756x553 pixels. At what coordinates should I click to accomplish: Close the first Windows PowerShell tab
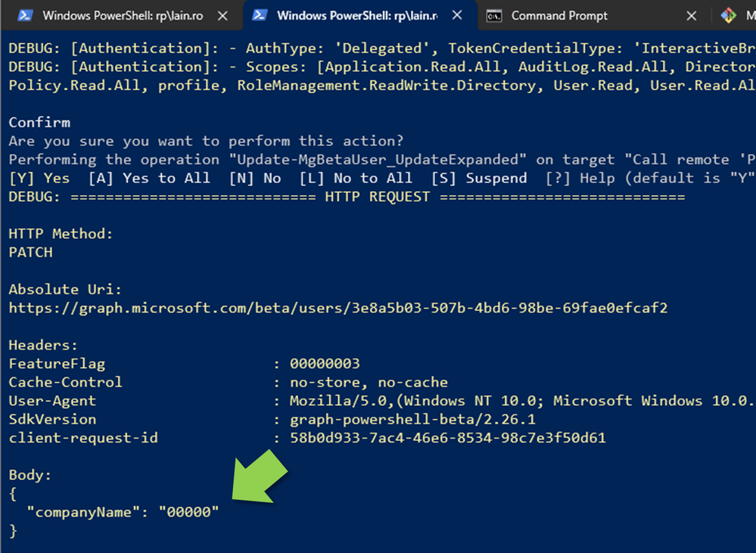coord(222,16)
